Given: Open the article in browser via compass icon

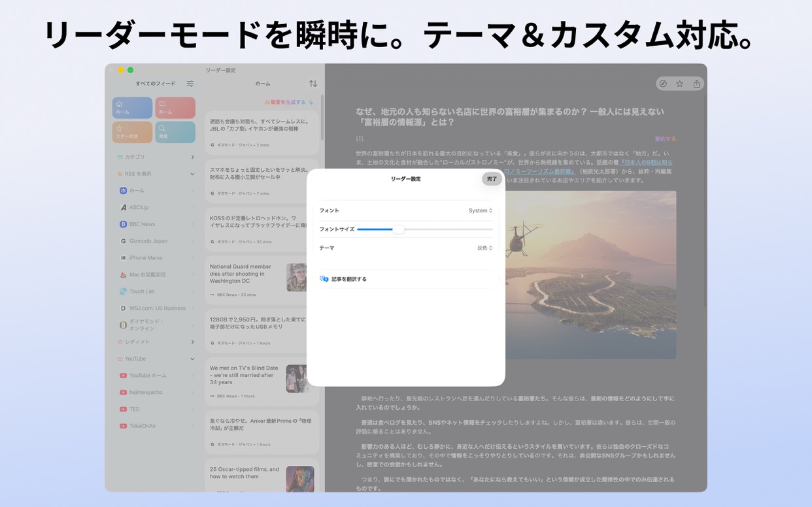Looking at the screenshot, I should pos(662,83).
